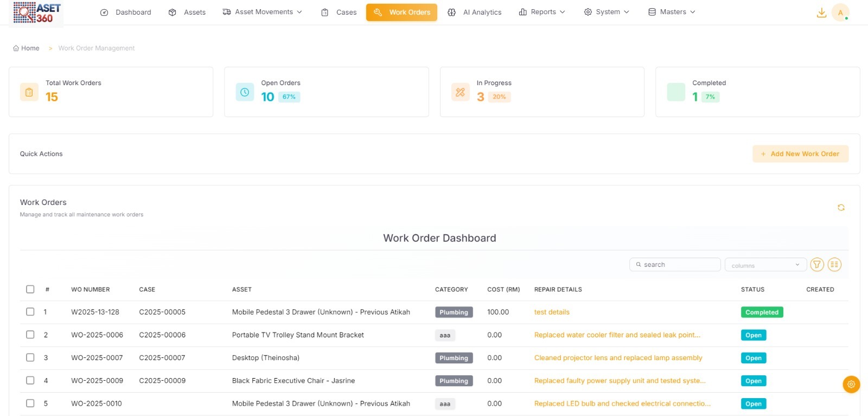Click the column layout icon beside filter

pyautogui.click(x=834, y=265)
